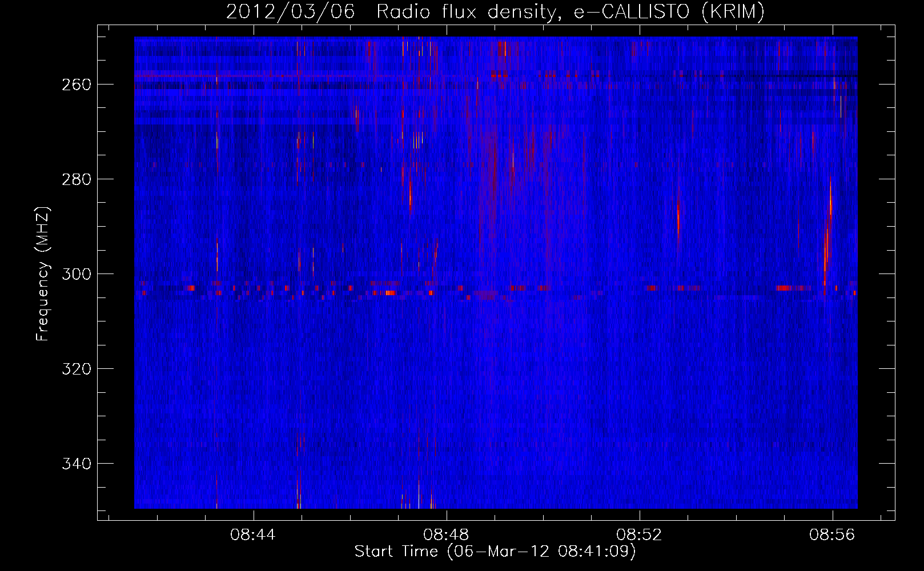Select the 320 frequency tick label
Screen dimensions: 924x571
pyautogui.click(x=76, y=369)
